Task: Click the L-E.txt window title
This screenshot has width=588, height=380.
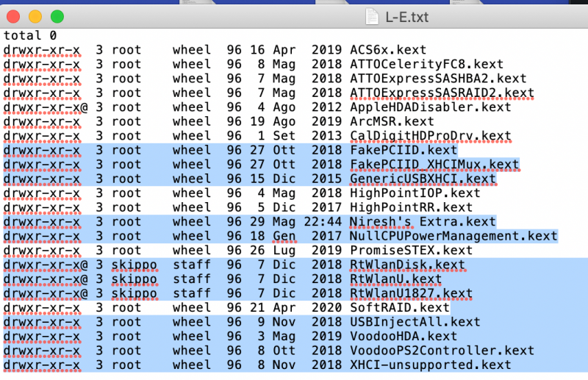Action: pos(407,17)
